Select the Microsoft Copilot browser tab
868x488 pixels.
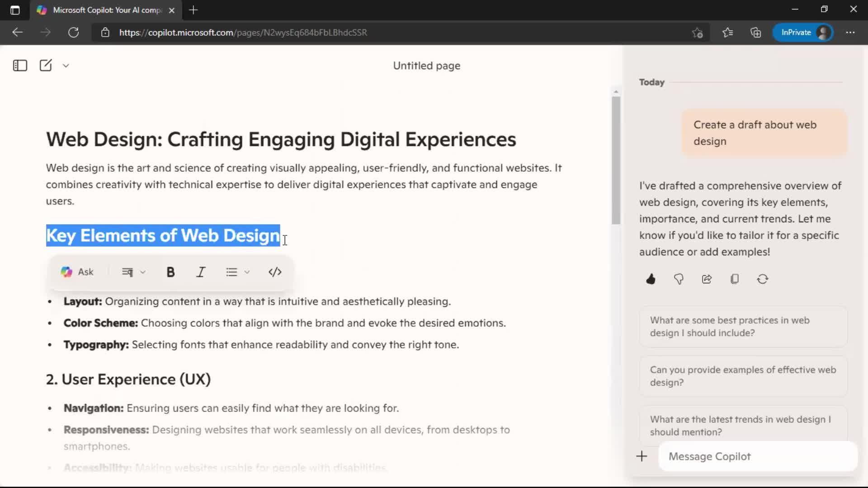coord(106,10)
